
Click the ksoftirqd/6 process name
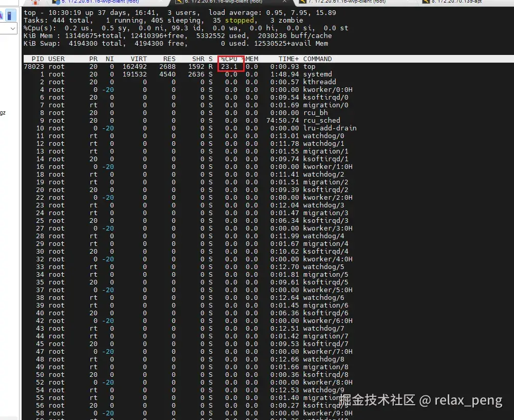click(325, 313)
